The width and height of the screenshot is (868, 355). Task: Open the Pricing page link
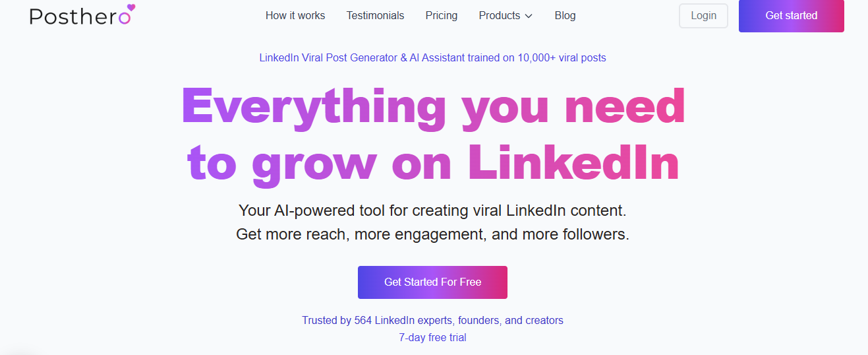[x=441, y=15]
